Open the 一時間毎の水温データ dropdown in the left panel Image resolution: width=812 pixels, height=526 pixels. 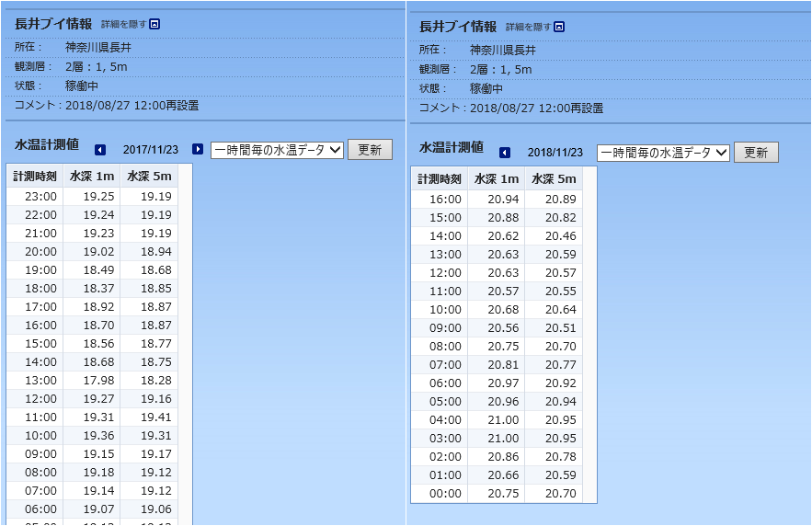point(277,150)
